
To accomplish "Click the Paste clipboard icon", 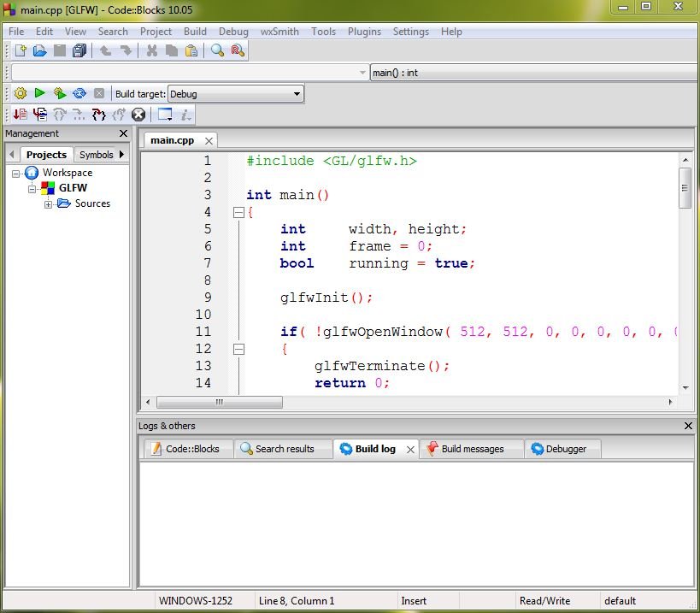I will [x=191, y=50].
